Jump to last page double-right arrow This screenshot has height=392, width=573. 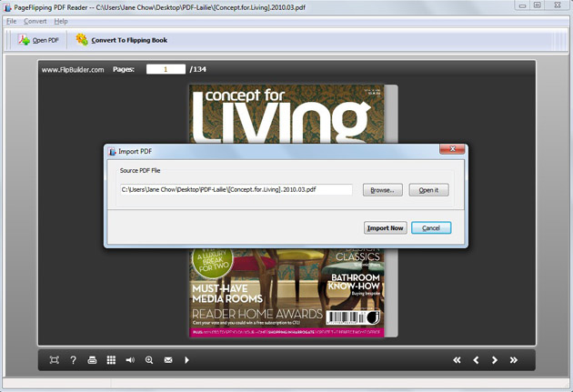(514, 360)
